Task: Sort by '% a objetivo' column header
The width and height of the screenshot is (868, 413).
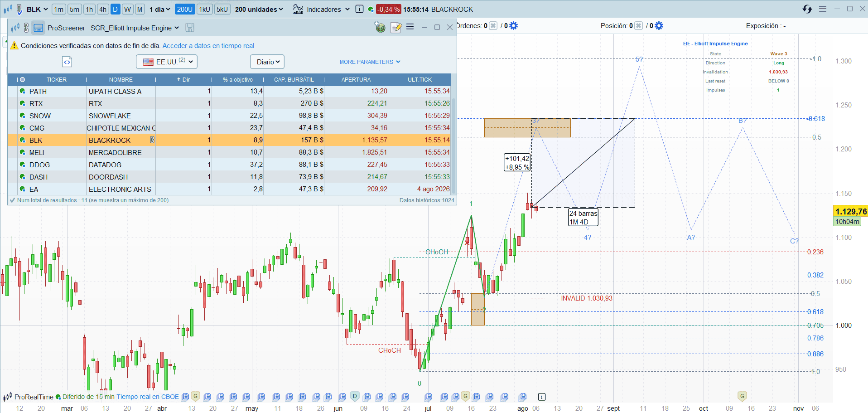Action: tap(238, 79)
